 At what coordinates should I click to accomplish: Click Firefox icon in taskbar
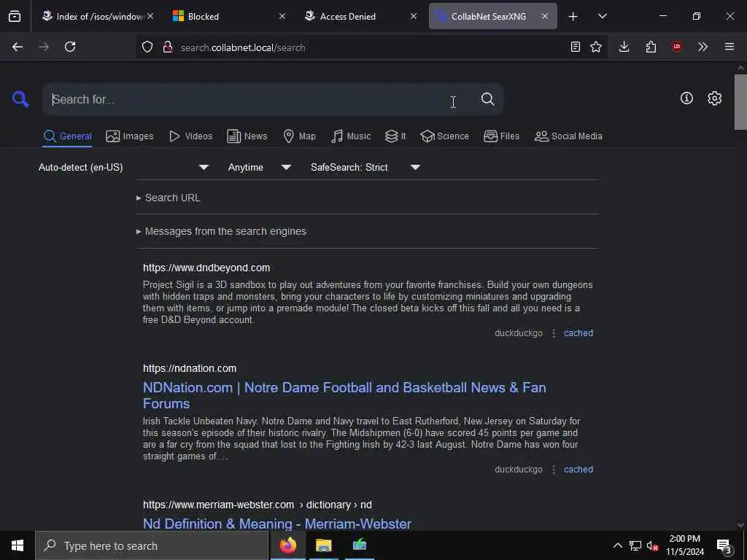click(287, 545)
